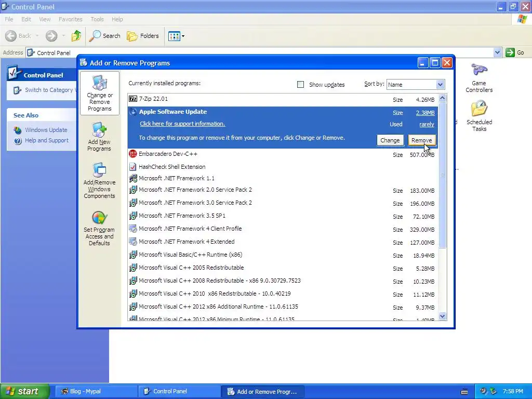The width and height of the screenshot is (532, 399).
Task: Click the Help and Support question icon
Action: coord(18,140)
